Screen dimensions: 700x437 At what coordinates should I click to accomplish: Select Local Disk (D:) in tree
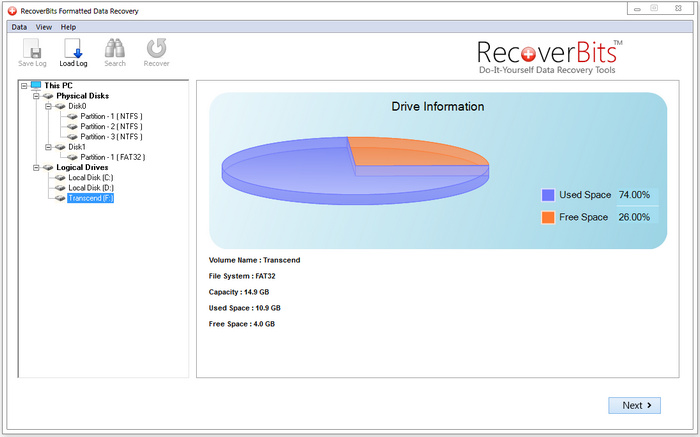click(91, 187)
